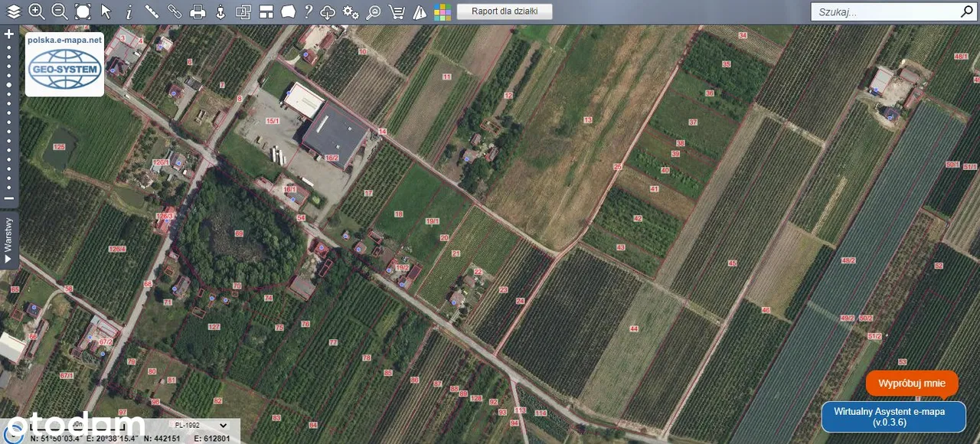Screen dimensions: 980x444
Task: Click the Raport dla działki button
Action: point(504,11)
